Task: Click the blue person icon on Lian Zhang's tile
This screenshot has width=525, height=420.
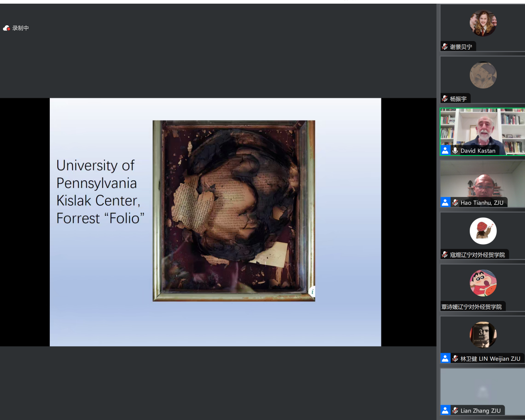Action: pyautogui.click(x=445, y=410)
